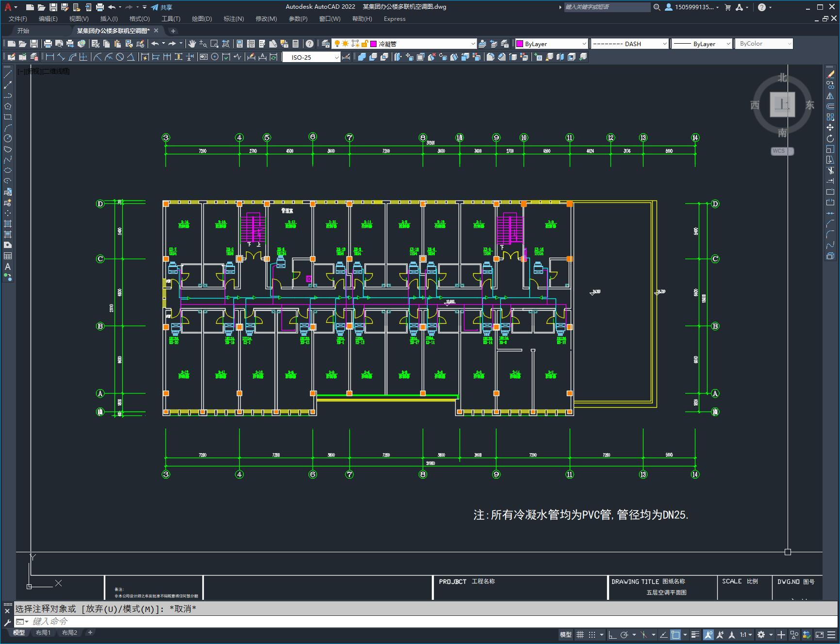Screen dimensions: 840x644
Task: Switch to the 布局2 layout tab
Action: pos(69,632)
